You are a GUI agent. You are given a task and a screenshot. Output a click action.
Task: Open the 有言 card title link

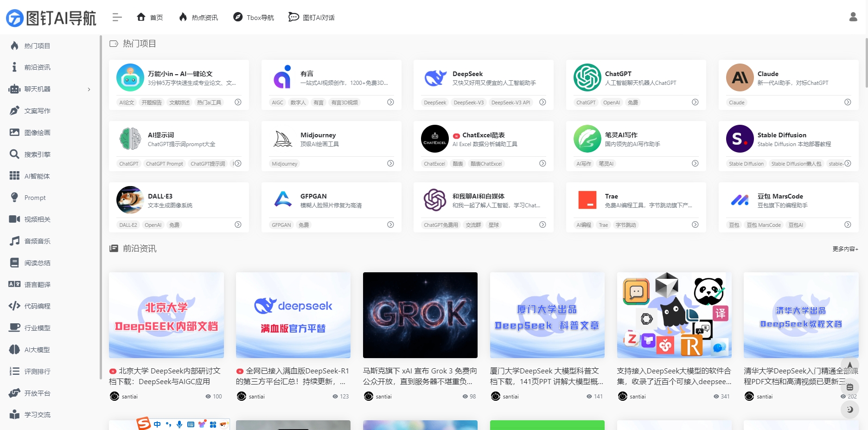(x=307, y=74)
